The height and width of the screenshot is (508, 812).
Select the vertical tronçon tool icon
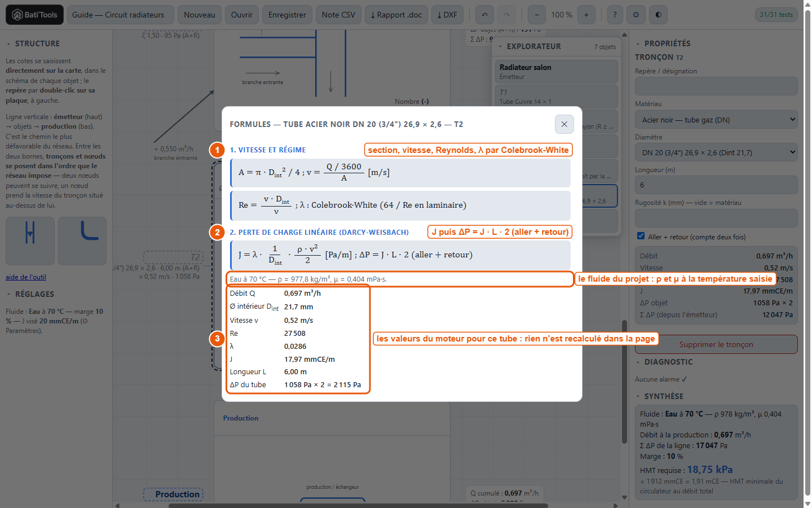click(30, 241)
